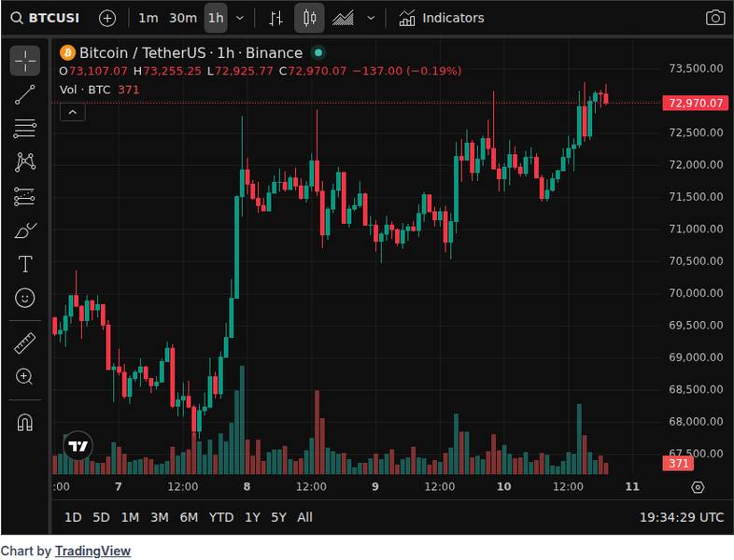Click the 19:34:29 UTC timezone clock

tap(682, 517)
